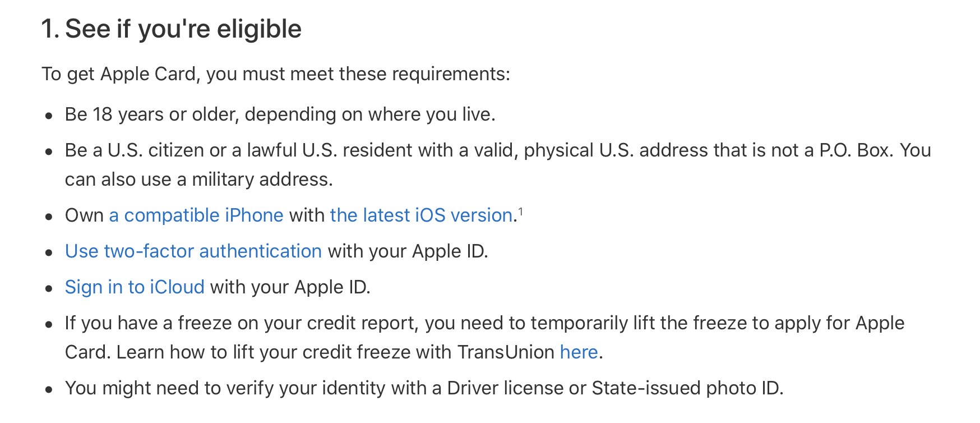The width and height of the screenshot is (980, 423).
Task: Click the "1. See if you're eligible" heading
Action: click(172, 29)
